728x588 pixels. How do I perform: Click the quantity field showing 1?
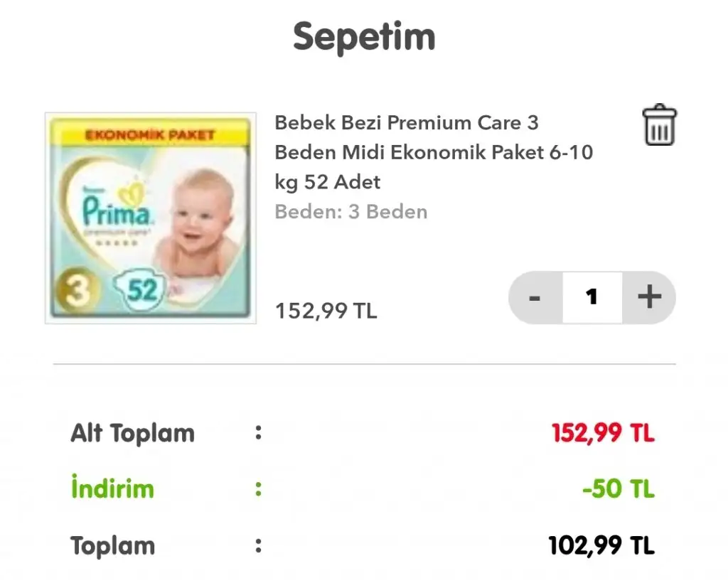592,297
